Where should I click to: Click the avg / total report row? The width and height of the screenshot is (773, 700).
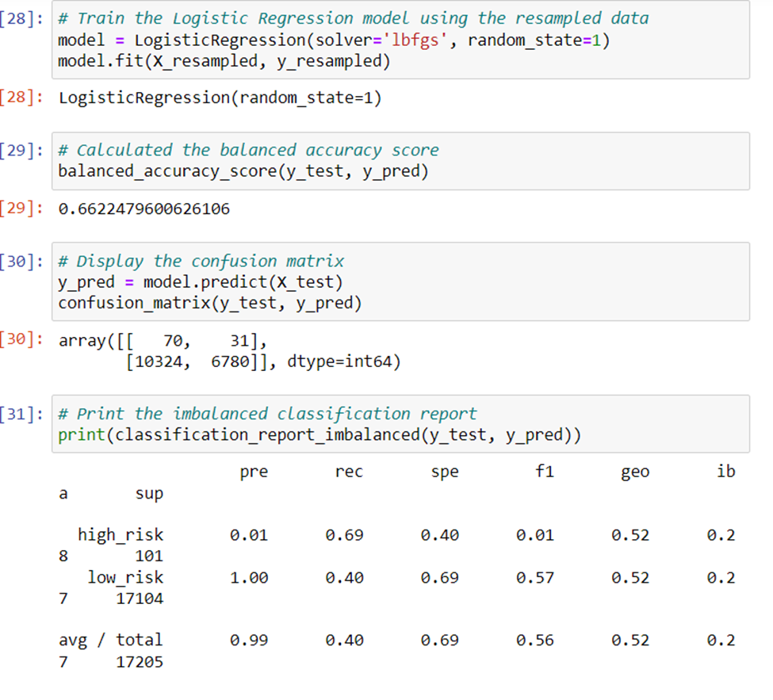point(111,640)
